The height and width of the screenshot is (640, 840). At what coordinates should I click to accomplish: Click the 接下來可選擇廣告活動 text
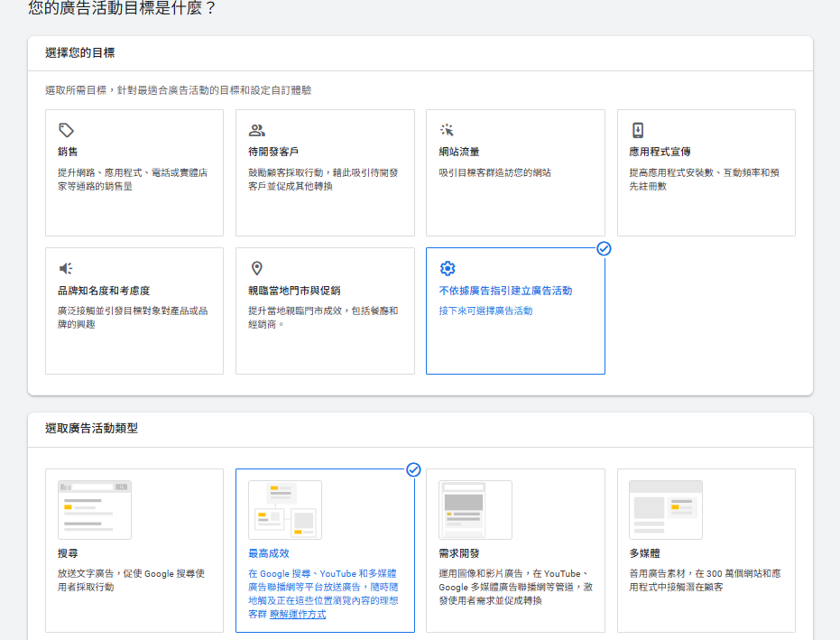(486, 311)
